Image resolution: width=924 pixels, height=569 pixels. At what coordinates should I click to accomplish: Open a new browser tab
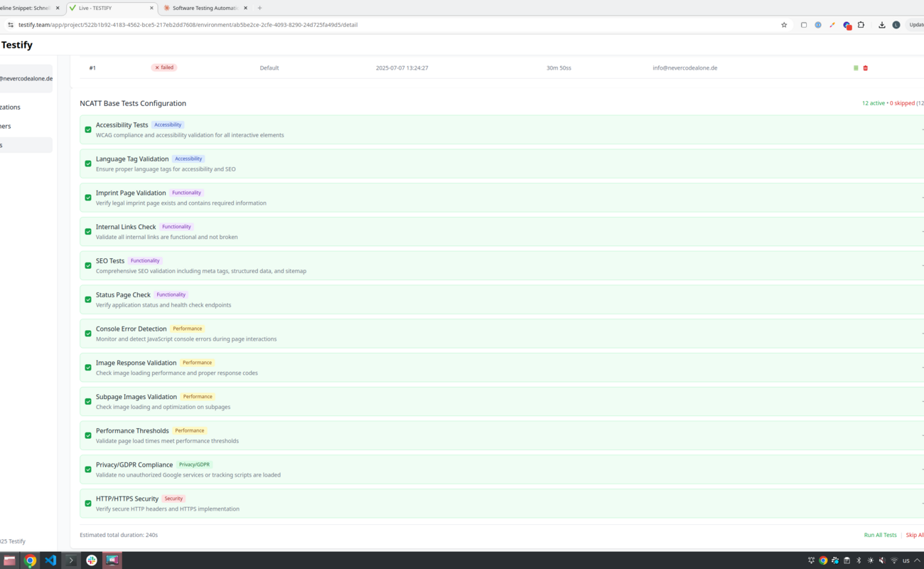click(x=259, y=8)
